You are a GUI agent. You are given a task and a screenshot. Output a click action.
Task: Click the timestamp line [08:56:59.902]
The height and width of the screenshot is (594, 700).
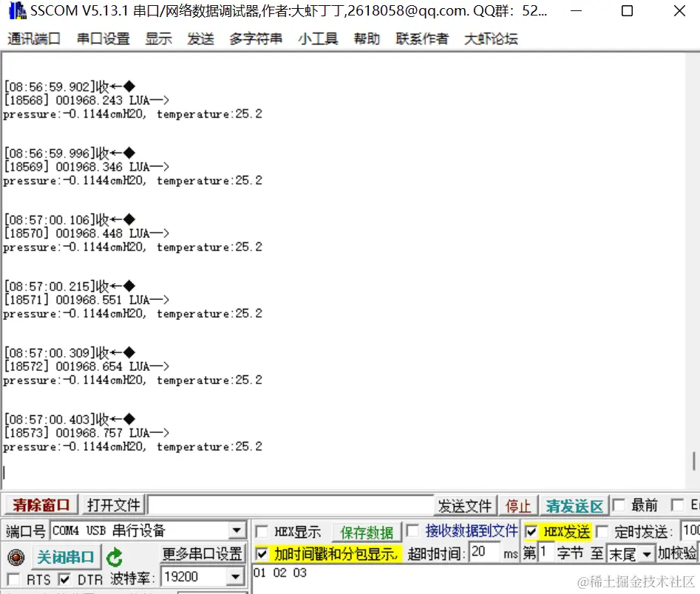(69, 86)
